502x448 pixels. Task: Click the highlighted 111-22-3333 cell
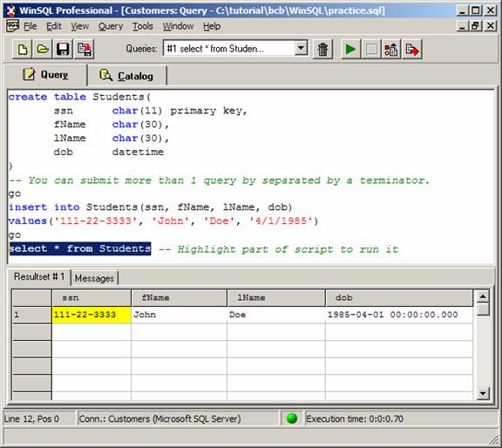[92, 315]
